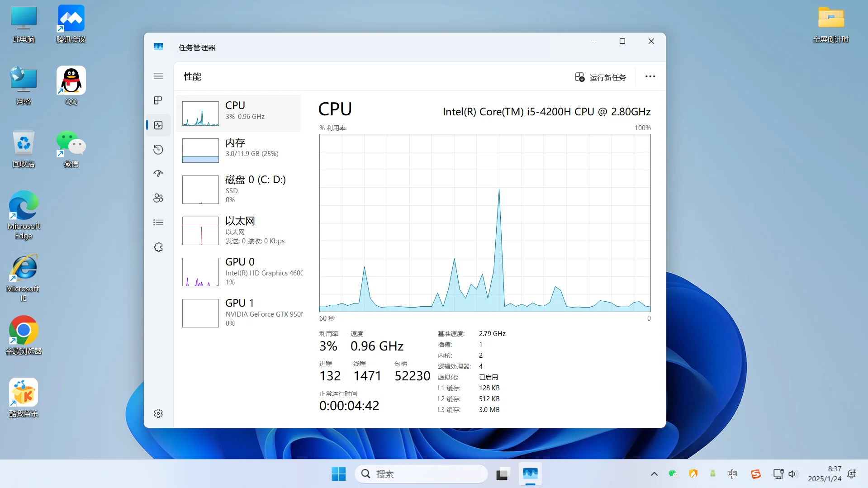Image resolution: width=868 pixels, height=488 pixels.
Task: Click the WeChat icon in the system tray
Action: pyautogui.click(x=673, y=474)
